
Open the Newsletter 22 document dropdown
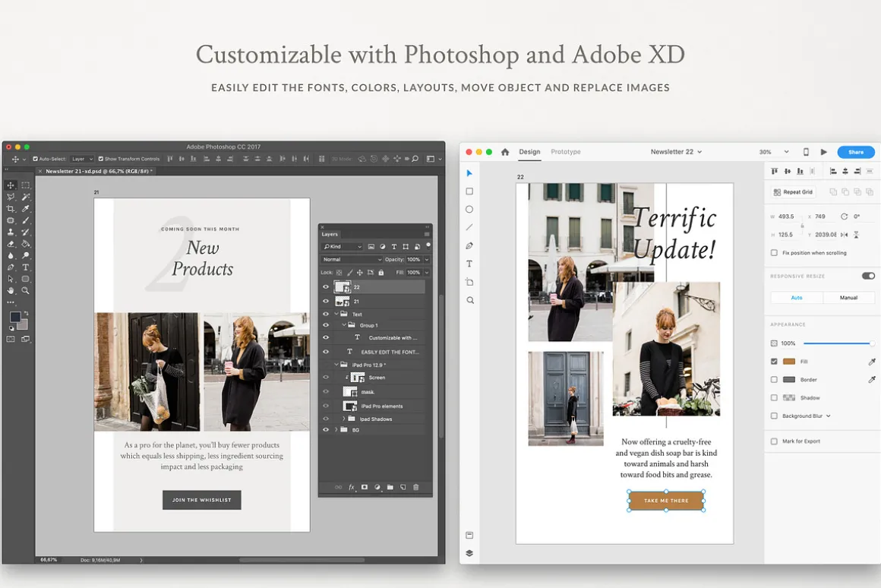point(676,152)
